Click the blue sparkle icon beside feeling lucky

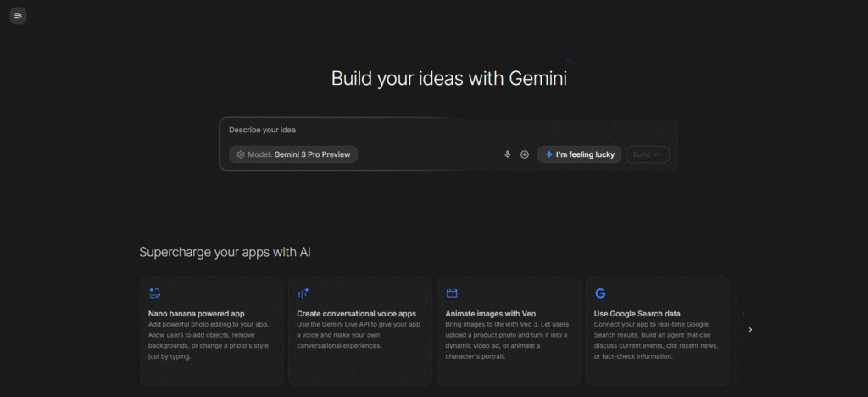click(x=549, y=154)
